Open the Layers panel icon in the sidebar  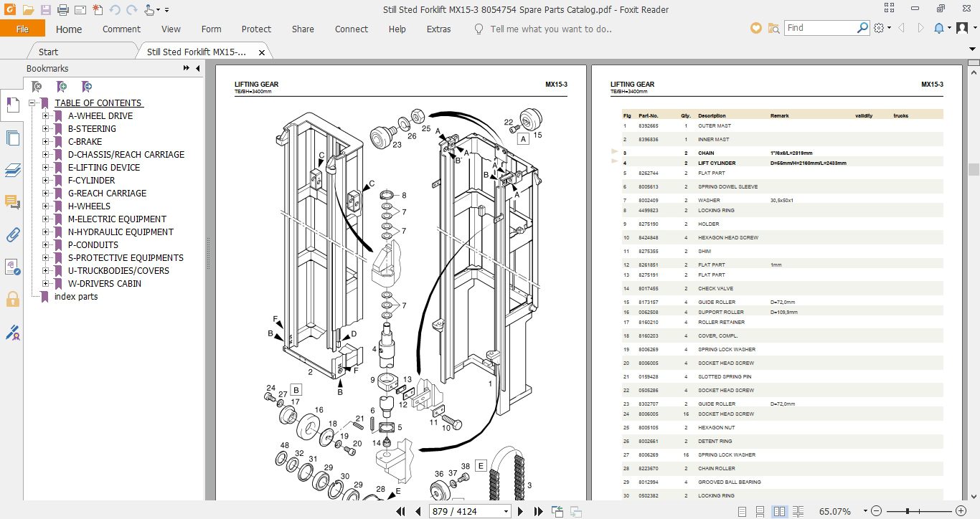(x=12, y=170)
